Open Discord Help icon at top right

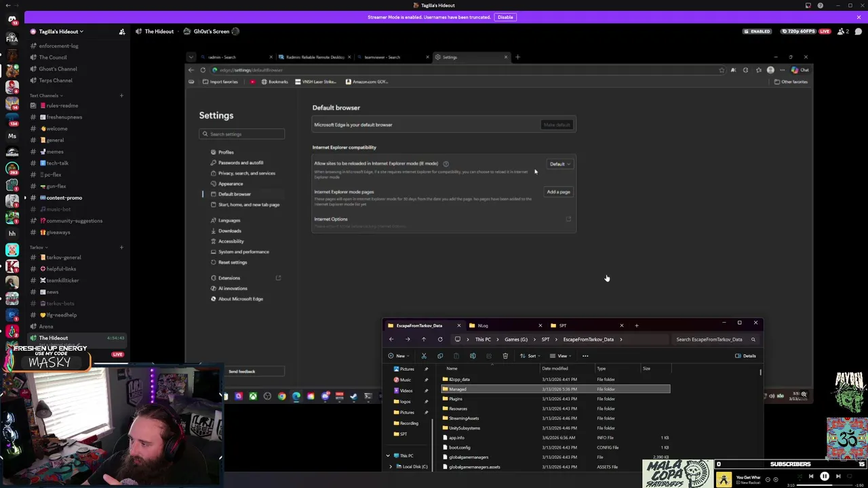point(821,5)
